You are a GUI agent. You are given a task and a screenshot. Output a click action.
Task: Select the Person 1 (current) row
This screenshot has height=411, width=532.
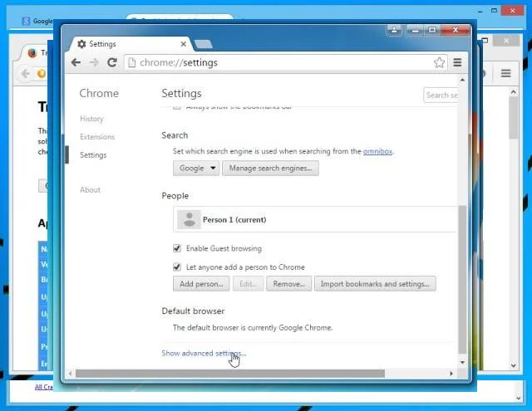[x=315, y=219]
